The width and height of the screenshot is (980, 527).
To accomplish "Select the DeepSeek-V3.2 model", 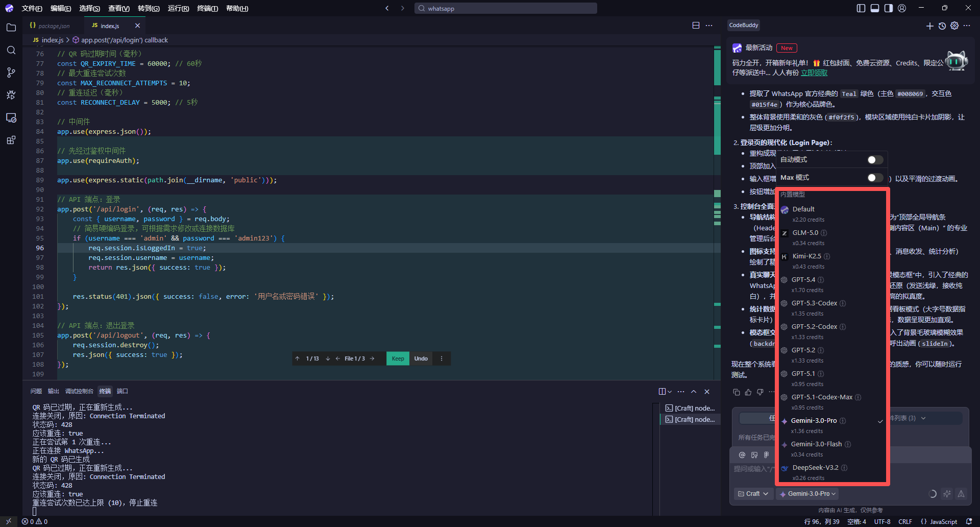I will (832, 472).
